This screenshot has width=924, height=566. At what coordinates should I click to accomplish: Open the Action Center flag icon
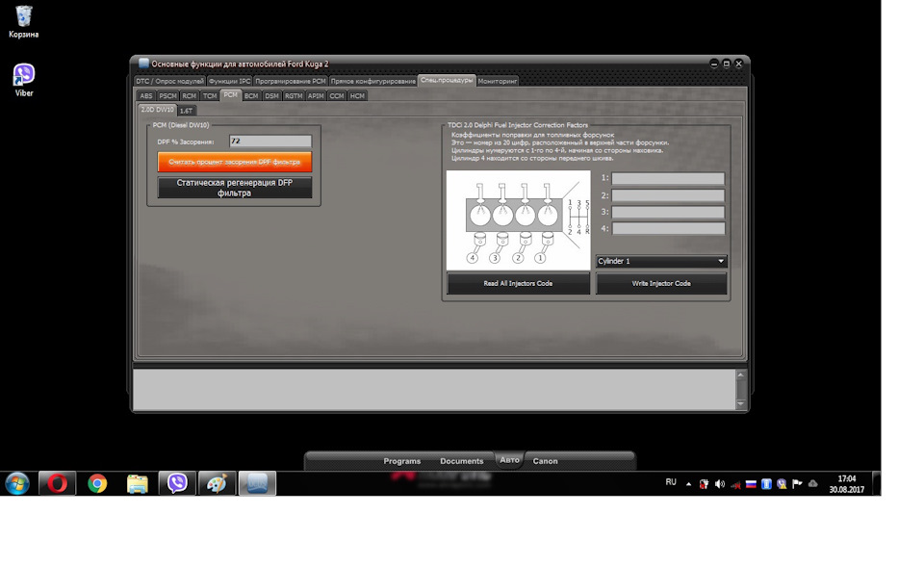click(797, 484)
